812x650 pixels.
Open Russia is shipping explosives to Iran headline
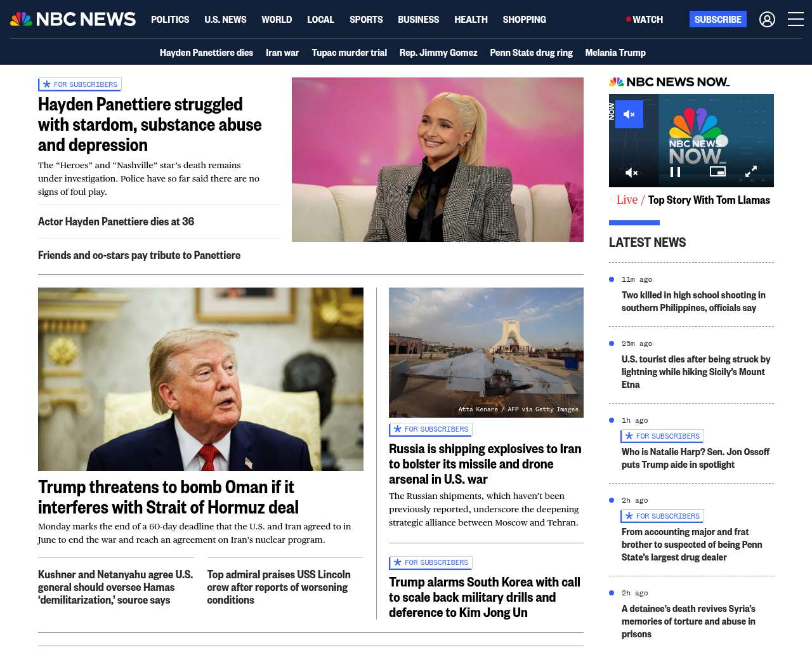coord(485,464)
